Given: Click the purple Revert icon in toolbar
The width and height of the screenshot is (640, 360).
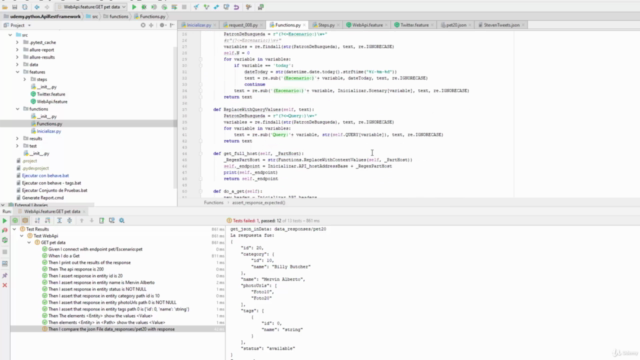Looking at the screenshot, I should click(236, 7).
